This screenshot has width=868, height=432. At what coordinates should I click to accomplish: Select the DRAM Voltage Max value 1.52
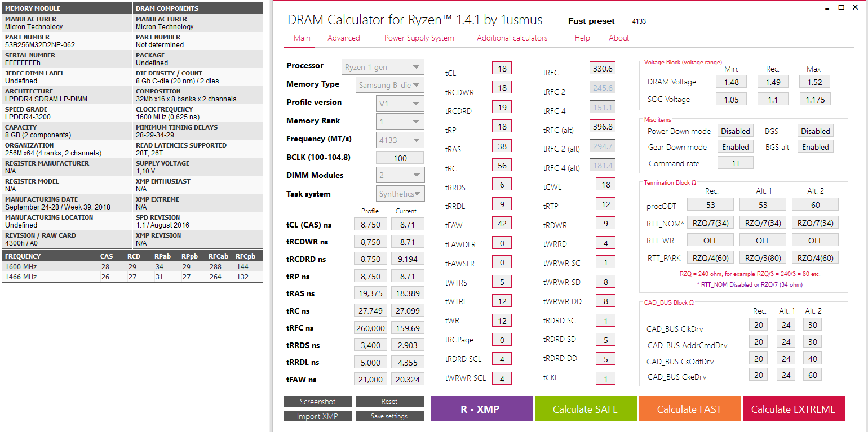click(x=814, y=82)
